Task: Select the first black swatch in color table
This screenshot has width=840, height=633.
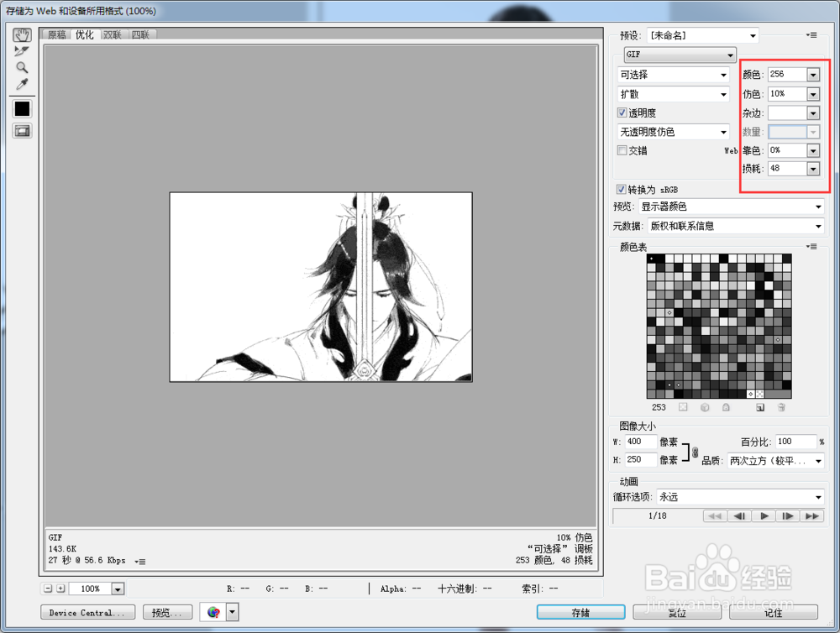Action: (652, 259)
